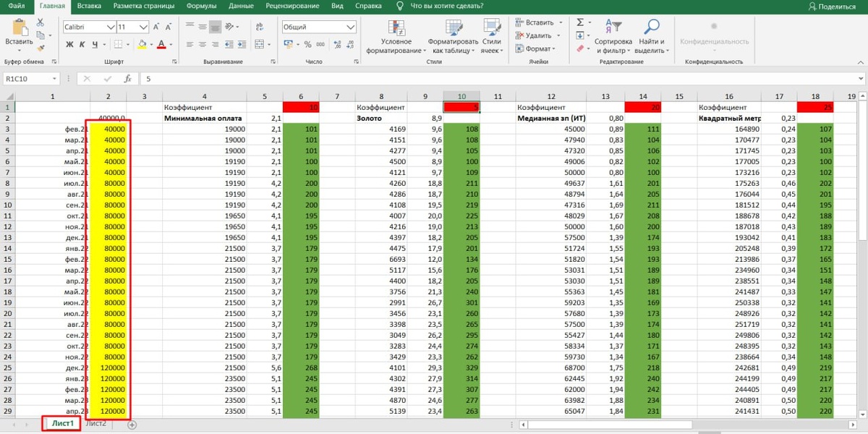
Task: Switch to the Разметка страницы tab
Action: [144, 6]
